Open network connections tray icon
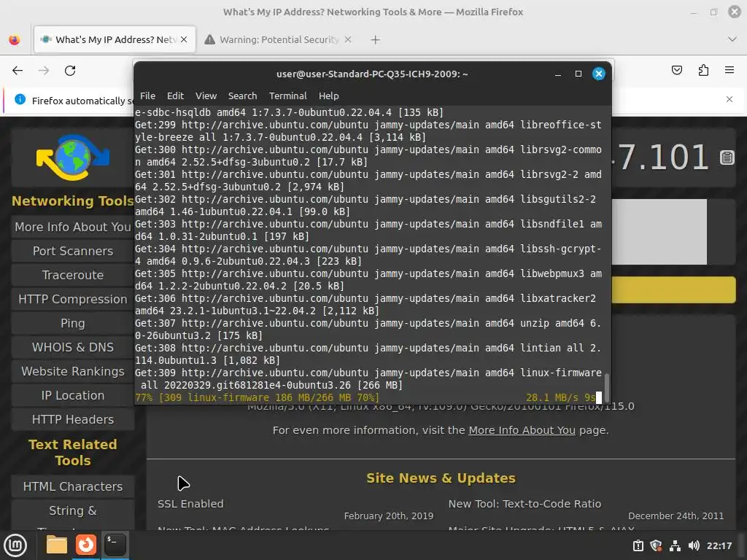 pyautogui.click(x=675, y=545)
